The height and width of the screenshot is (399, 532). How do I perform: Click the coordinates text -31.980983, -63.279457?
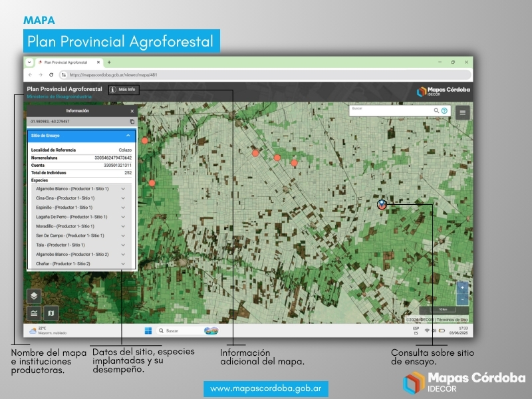click(x=49, y=122)
